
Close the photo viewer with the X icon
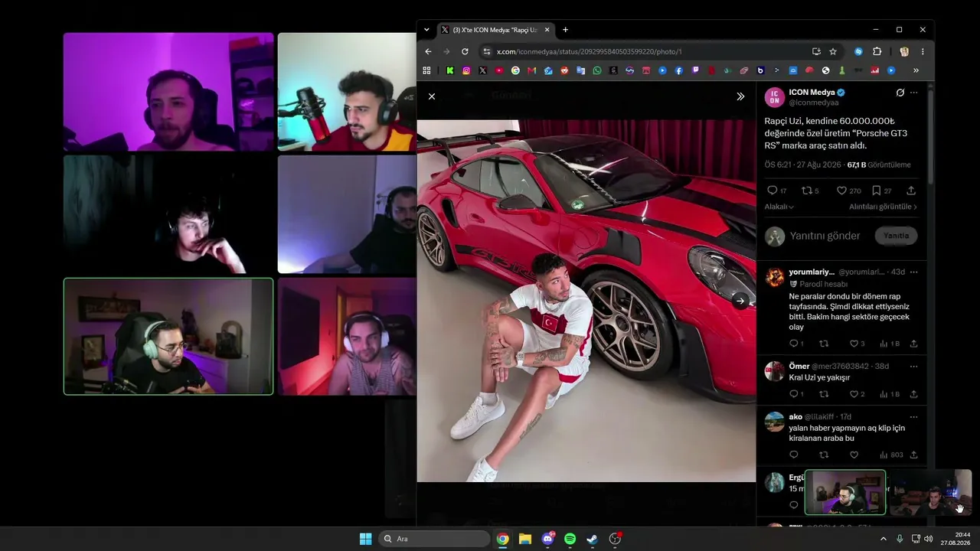432,96
